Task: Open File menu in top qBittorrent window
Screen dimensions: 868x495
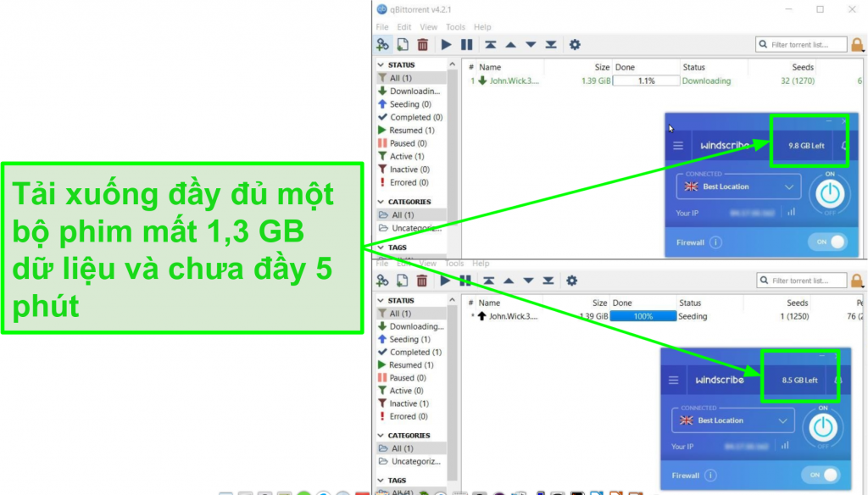Action: (382, 27)
